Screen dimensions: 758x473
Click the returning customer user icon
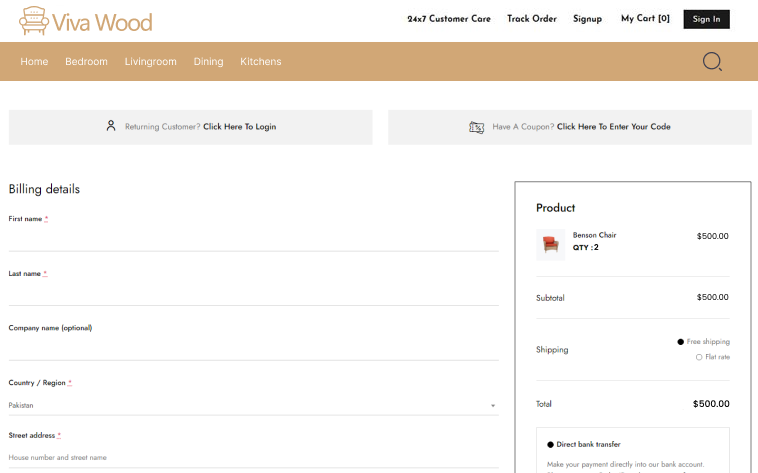pyautogui.click(x=111, y=126)
